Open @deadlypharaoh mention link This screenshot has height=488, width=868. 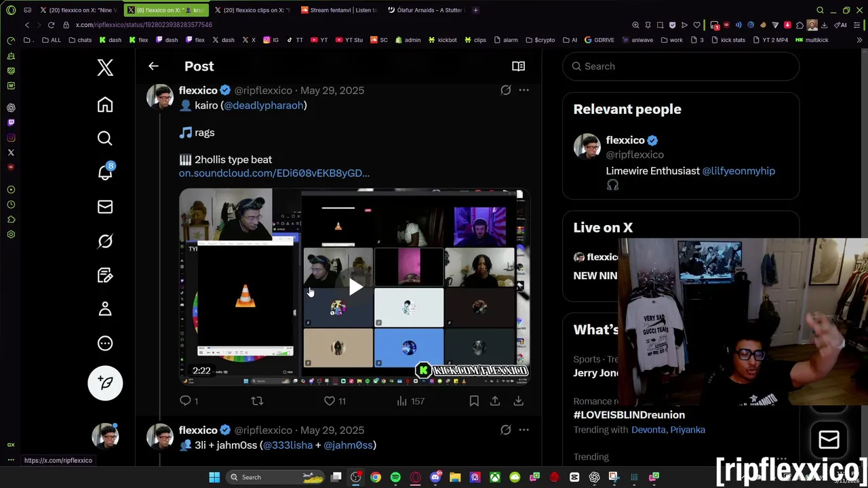[264, 105]
